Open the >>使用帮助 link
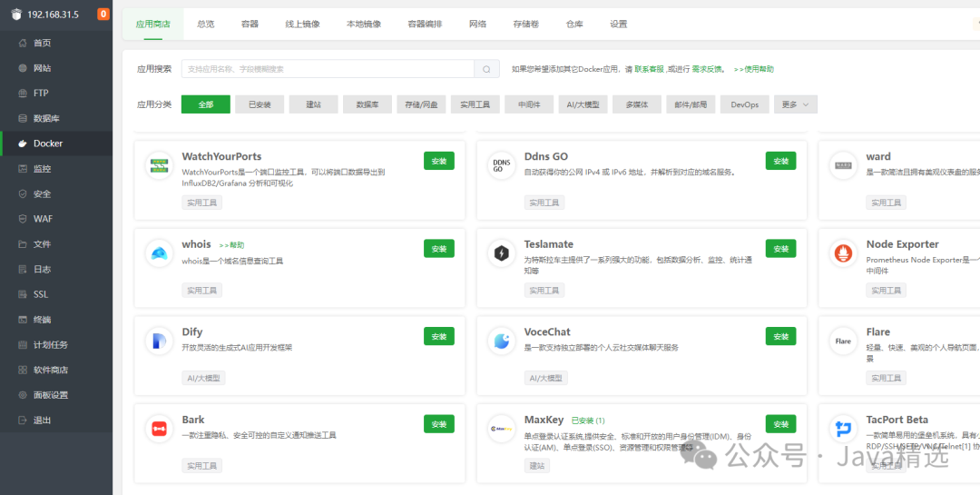This screenshot has width=980, height=495. point(754,69)
